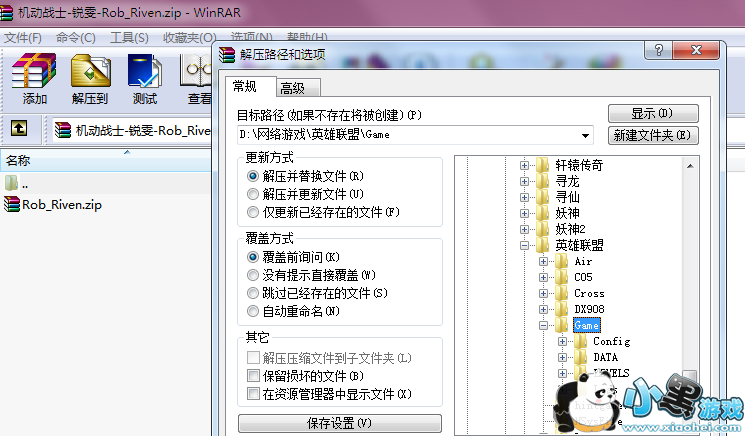Expand the 妖神 tree node

click(x=524, y=213)
